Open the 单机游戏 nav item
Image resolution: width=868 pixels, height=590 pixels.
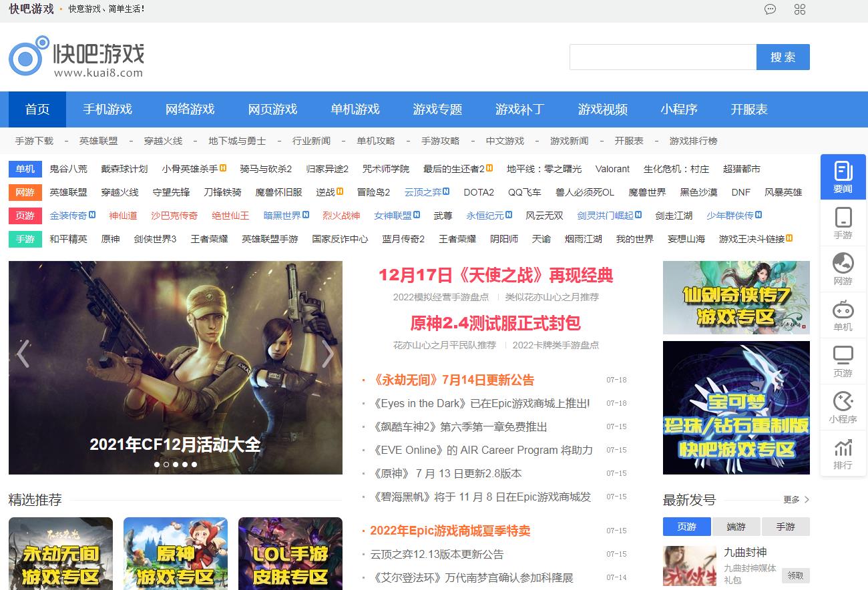[x=355, y=109]
